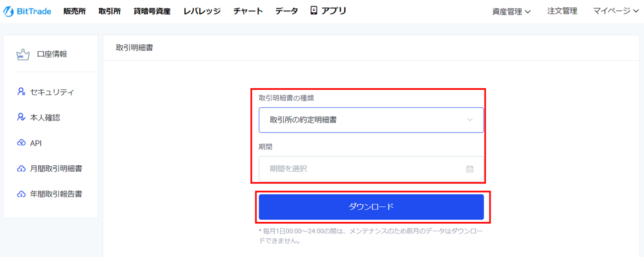The width and height of the screenshot is (644, 257).
Task: Click the phone icon beside アプリ
Action: pos(314,10)
